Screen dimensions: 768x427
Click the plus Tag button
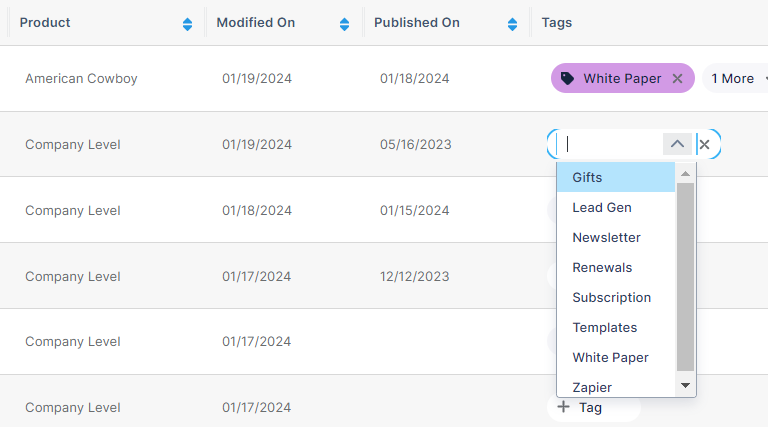tap(581, 407)
